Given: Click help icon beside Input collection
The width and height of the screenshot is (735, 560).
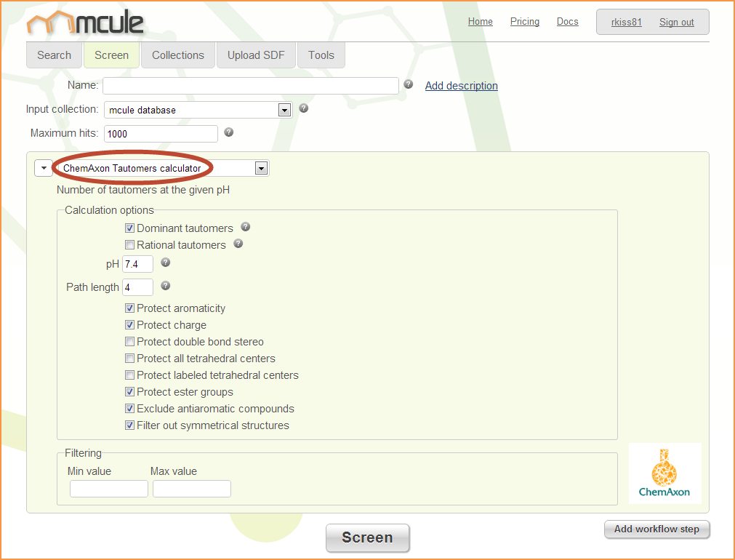Looking at the screenshot, I should (x=304, y=108).
